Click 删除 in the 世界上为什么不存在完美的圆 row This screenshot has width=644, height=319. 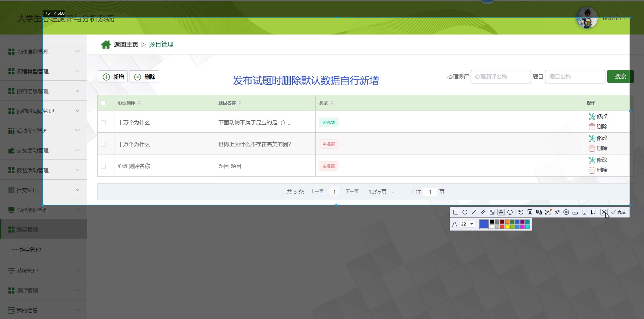pyautogui.click(x=598, y=148)
